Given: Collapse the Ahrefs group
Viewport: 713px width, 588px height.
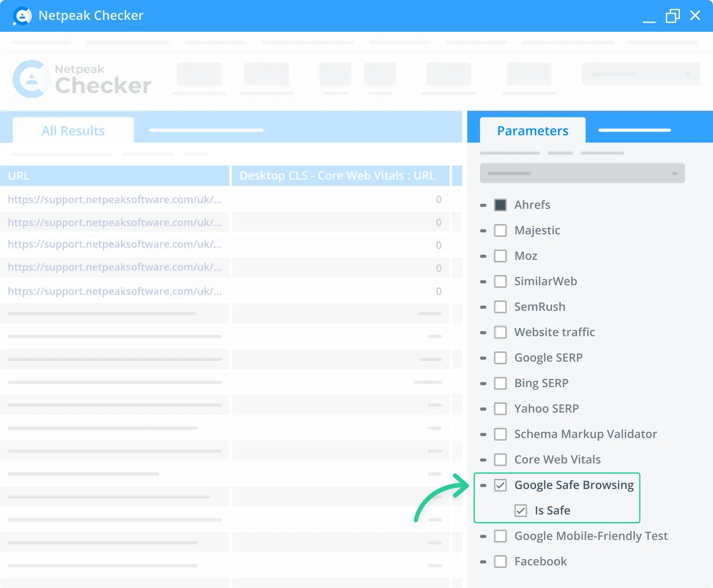Looking at the screenshot, I should click(483, 205).
